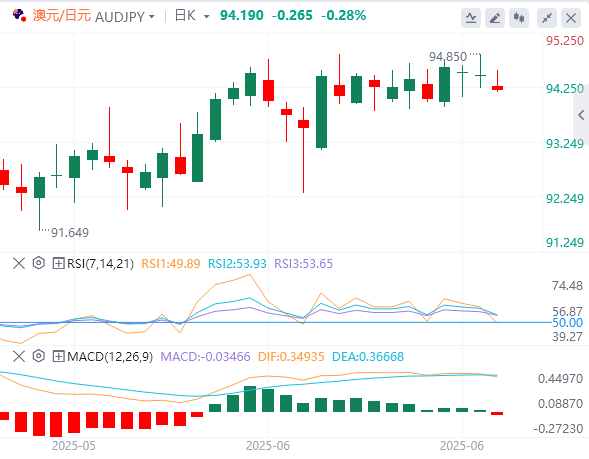
Task: Click the MACD(12,26,9) indicator label
Action: pyautogui.click(x=110, y=356)
